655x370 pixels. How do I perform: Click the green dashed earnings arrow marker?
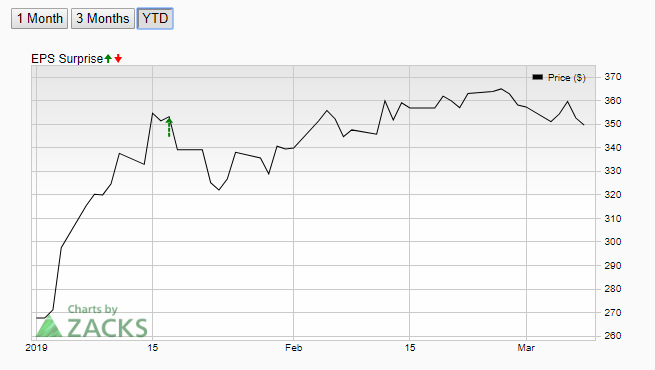(x=169, y=127)
